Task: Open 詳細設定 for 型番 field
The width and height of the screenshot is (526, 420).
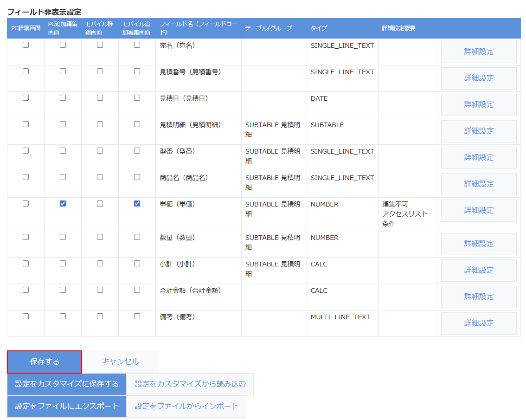Action: tap(479, 157)
